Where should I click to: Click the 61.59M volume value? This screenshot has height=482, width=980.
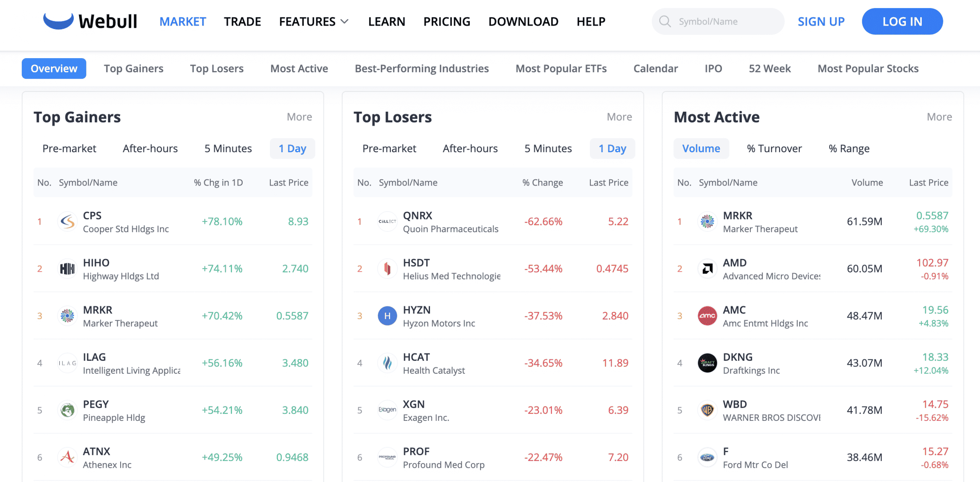point(864,221)
